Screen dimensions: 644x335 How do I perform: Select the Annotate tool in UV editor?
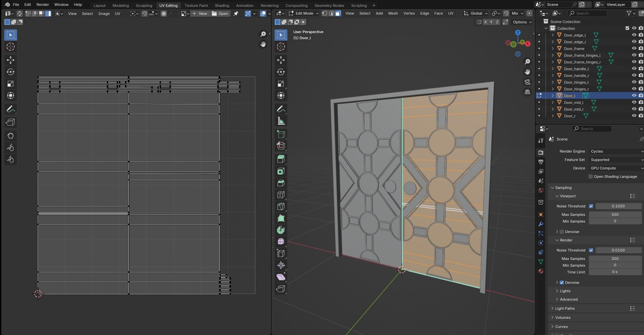click(x=10, y=109)
